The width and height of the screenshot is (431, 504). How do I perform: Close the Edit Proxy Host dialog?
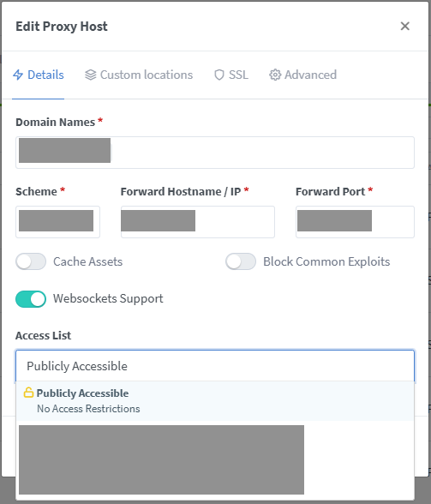(405, 26)
